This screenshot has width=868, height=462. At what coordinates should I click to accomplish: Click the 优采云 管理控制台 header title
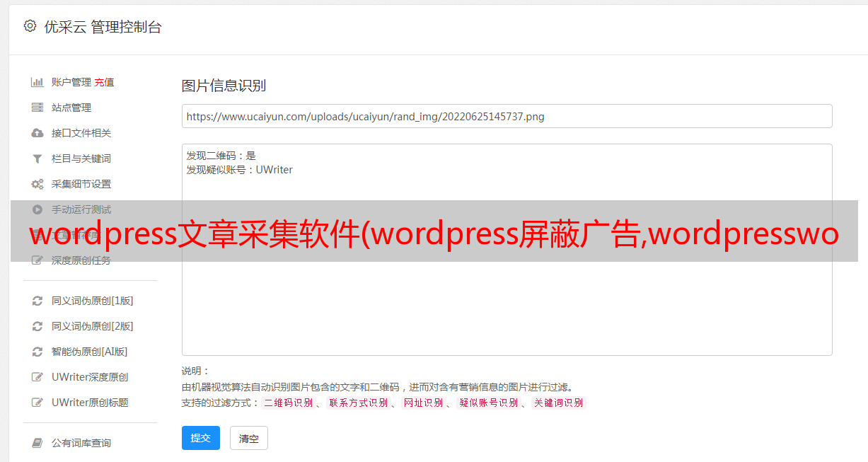[x=103, y=27]
